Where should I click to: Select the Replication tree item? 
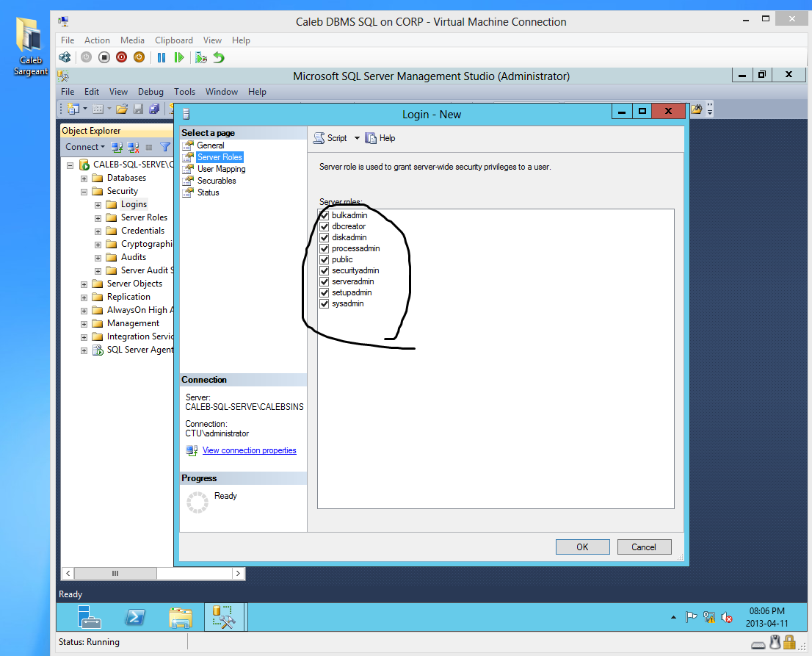128,297
